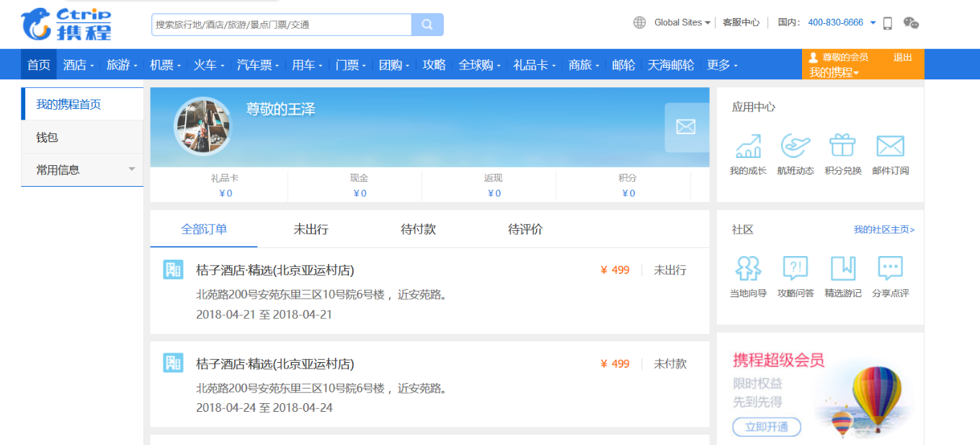Open the 礼品卡 nav dropdown
This screenshot has height=445, width=980.
click(x=534, y=65)
